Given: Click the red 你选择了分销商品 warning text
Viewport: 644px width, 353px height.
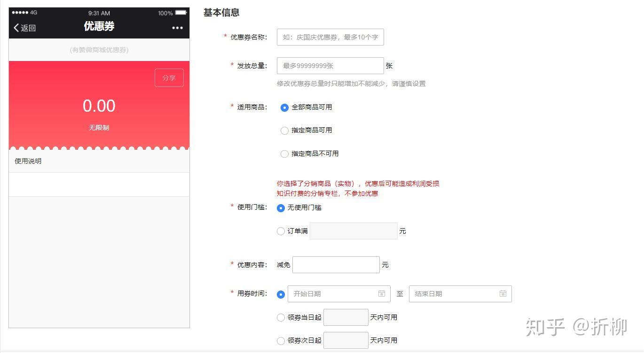Looking at the screenshot, I should (x=358, y=184).
